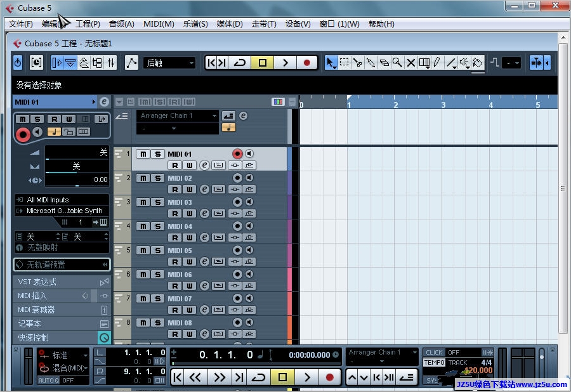Enable monitor on the MIDI 05 track
Image resolution: width=571 pixels, height=392 pixels.
point(249,250)
